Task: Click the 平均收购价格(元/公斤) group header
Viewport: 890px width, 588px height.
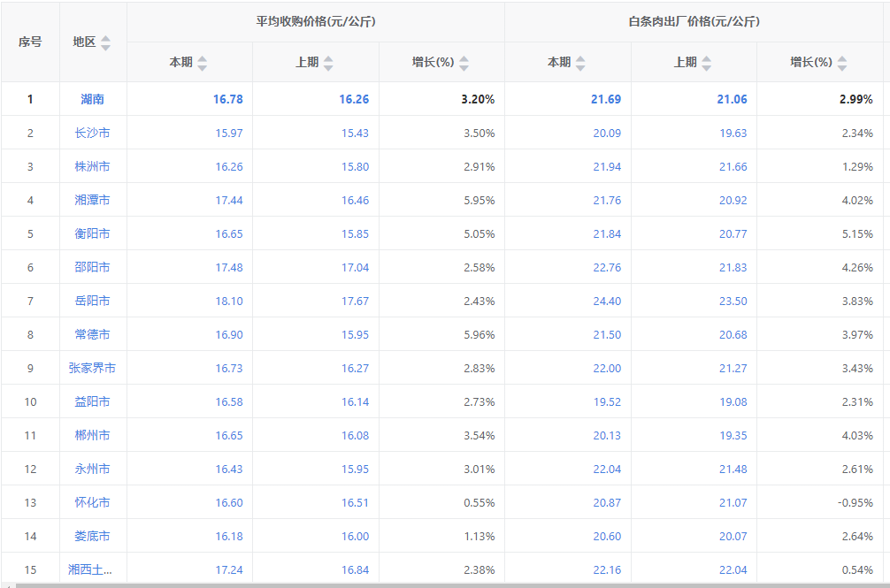Action: point(316,22)
